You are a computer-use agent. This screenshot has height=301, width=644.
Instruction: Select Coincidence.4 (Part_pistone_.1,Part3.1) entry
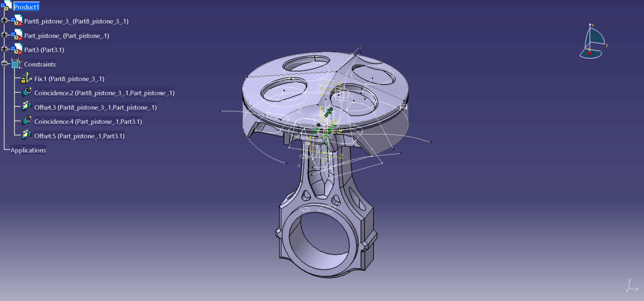coord(88,122)
